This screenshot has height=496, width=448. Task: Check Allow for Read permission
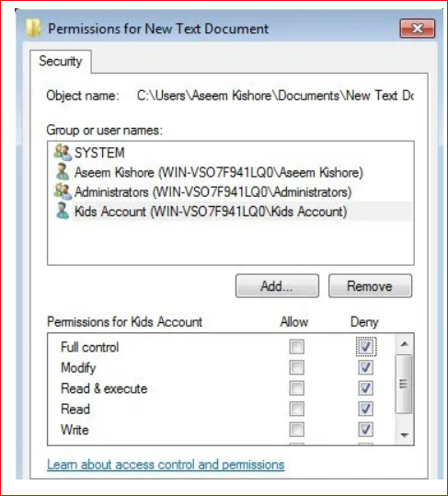[x=296, y=409]
